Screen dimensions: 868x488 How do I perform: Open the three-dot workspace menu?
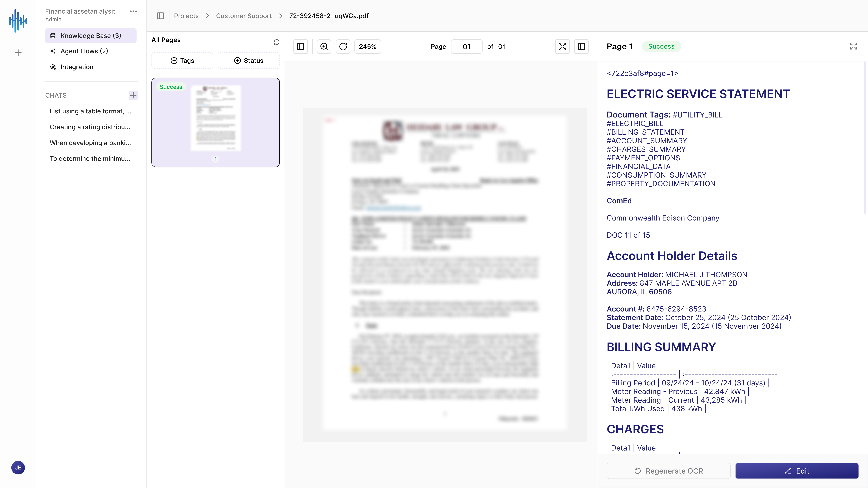point(133,11)
